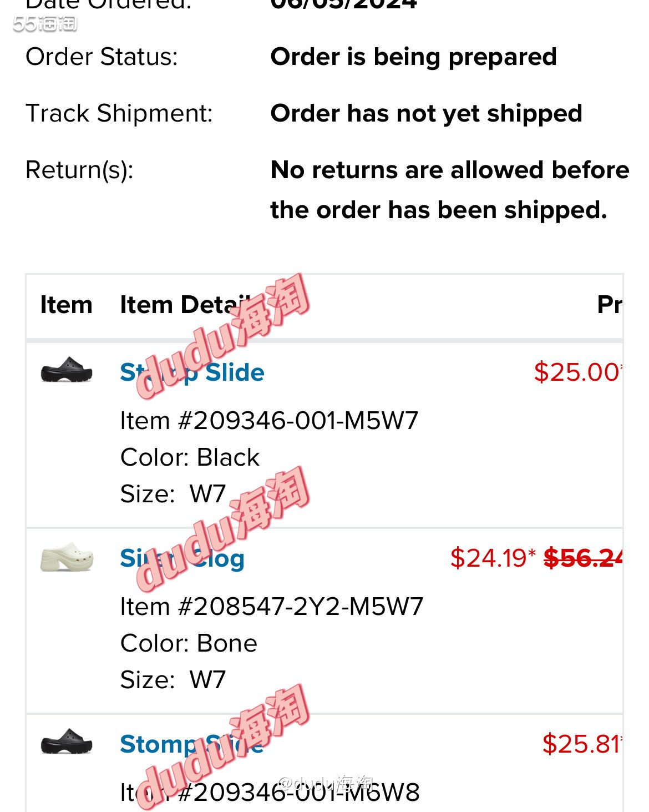
Task: Click the Item column header
Action: point(66,305)
